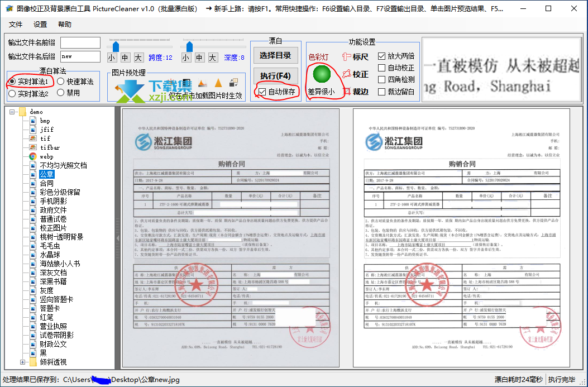Click the 执行完毕 status text
Viewport: 588px width, 387px height.
pos(561,380)
